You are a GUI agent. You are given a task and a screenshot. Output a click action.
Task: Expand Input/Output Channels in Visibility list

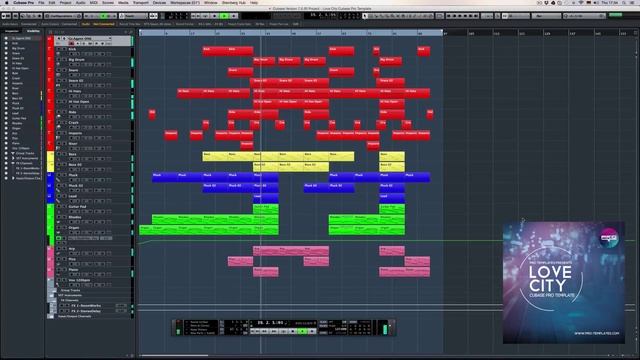click(13, 178)
